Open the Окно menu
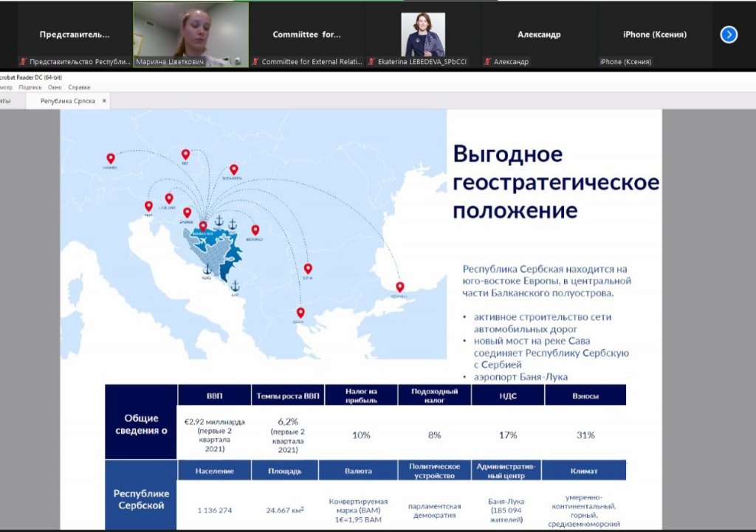The width and height of the screenshot is (756, 532). pos(55,86)
